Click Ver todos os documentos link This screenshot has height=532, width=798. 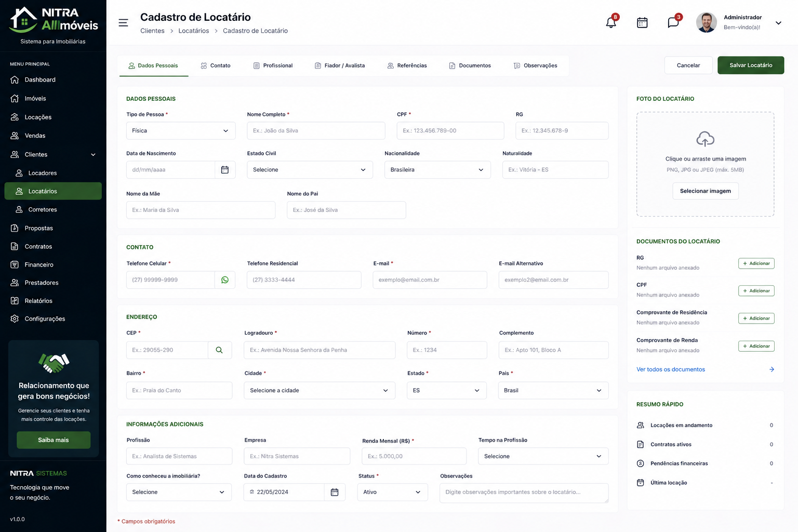tap(671, 369)
